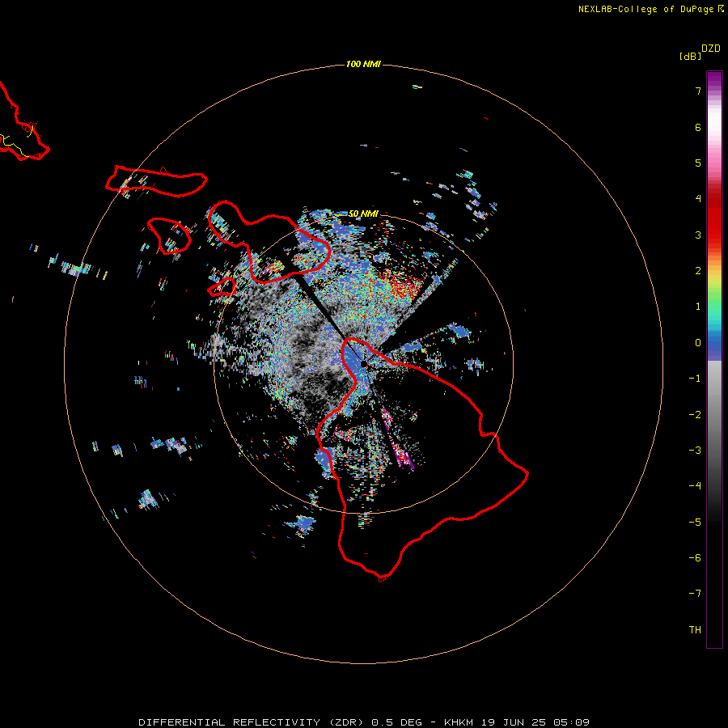The image size is (728, 728).
Task: Click the 6 value on color scale
Action: click(x=698, y=127)
